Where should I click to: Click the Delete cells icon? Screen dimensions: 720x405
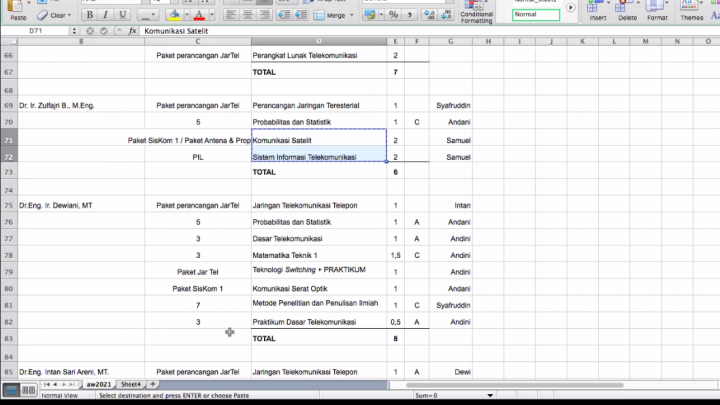point(628,12)
